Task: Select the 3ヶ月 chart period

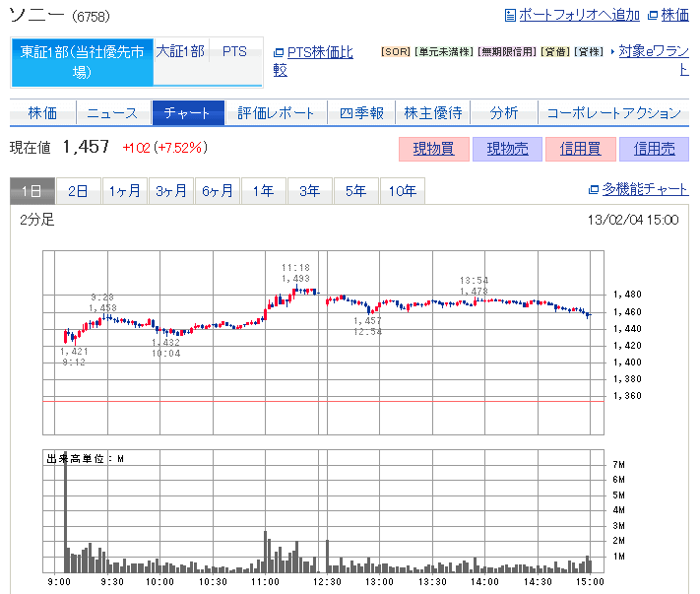Action: (x=171, y=191)
